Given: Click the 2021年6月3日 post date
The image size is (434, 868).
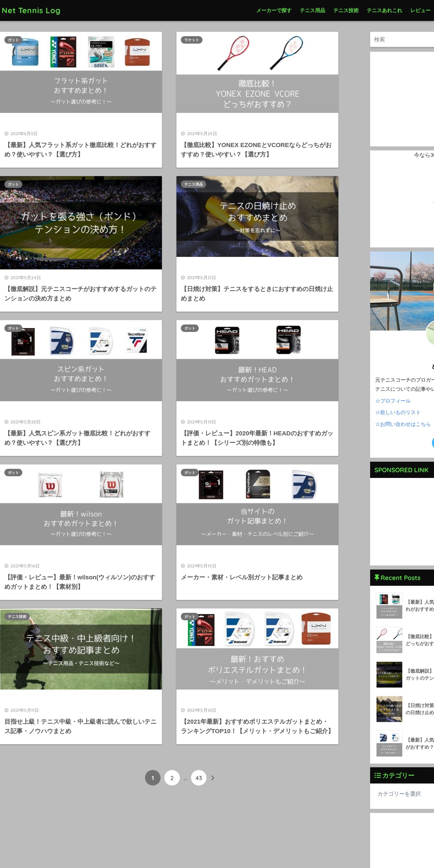Looking at the screenshot, I should coord(24,134).
